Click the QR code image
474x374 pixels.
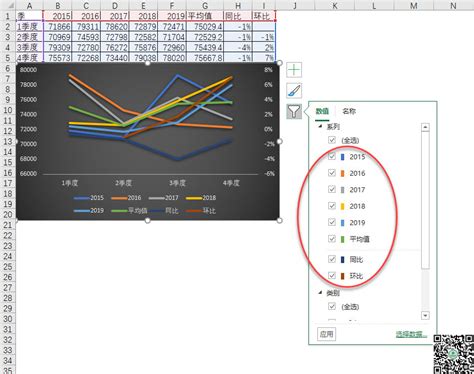454,354
